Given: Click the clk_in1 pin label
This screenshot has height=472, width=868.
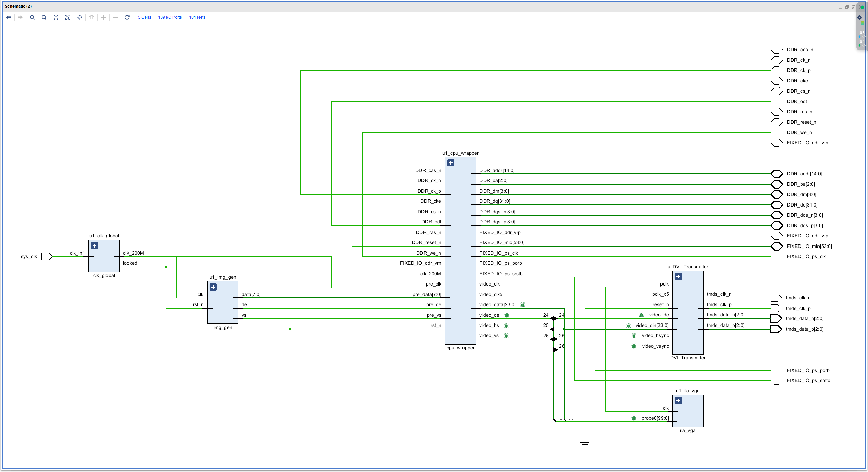Looking at the screenshot, I should pos(77,253).
